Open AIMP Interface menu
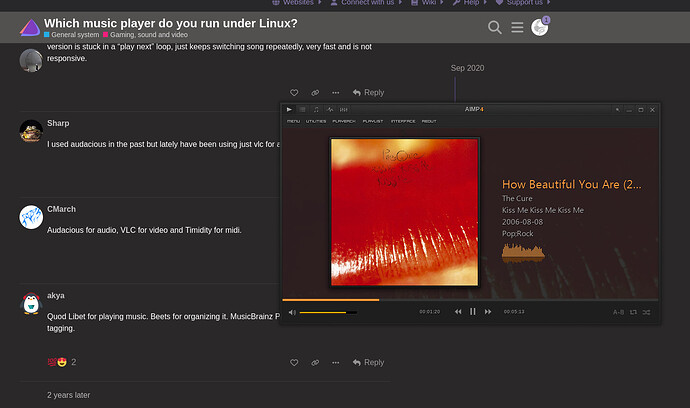Image resolution: width=690 pixels, height=408 pixels. pyautogui.click(x=403, y=121)
